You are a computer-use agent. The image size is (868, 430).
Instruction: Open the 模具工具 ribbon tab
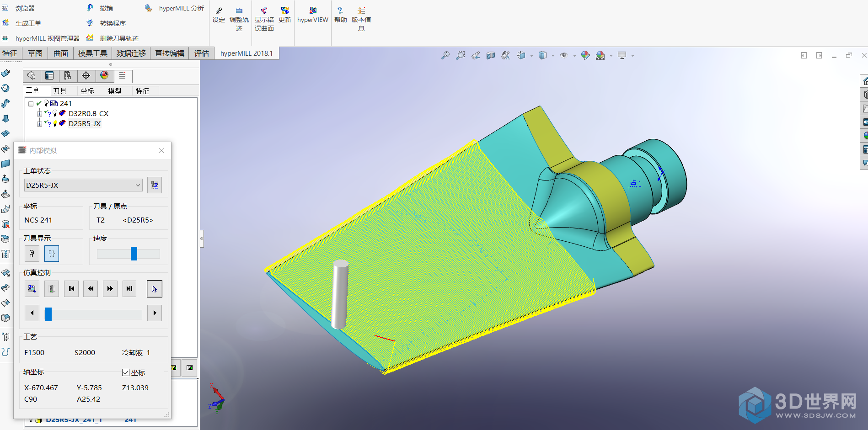[x=93, y=53]
